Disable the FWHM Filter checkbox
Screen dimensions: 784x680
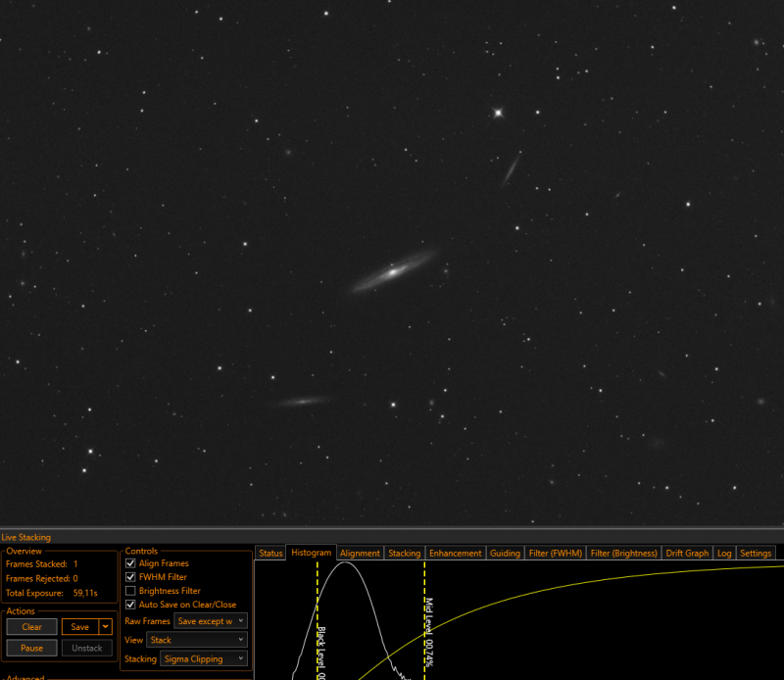coord(130,577)
